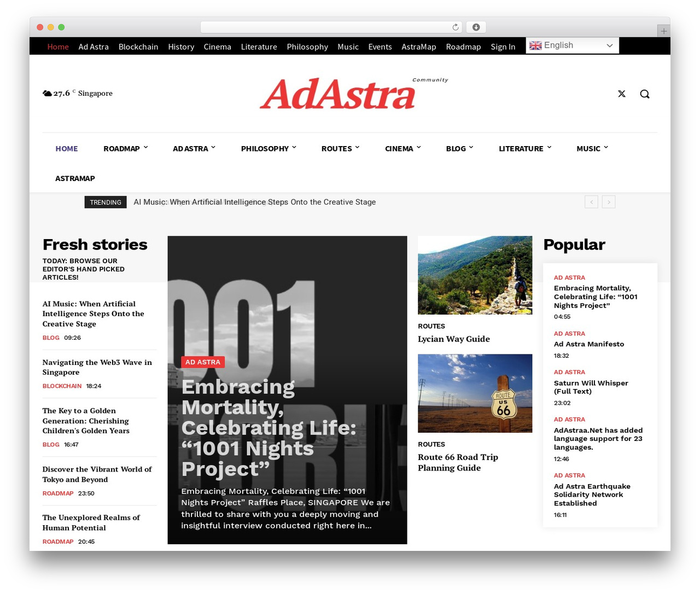Open Ad Astra Earthquake Solidarity Network article
Viewport: 700px width, 593px height.
click(592, 495)
